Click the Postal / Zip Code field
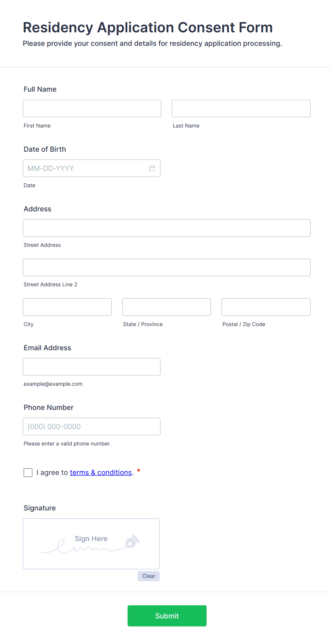330x644 pixels. [x=266, y=307]
